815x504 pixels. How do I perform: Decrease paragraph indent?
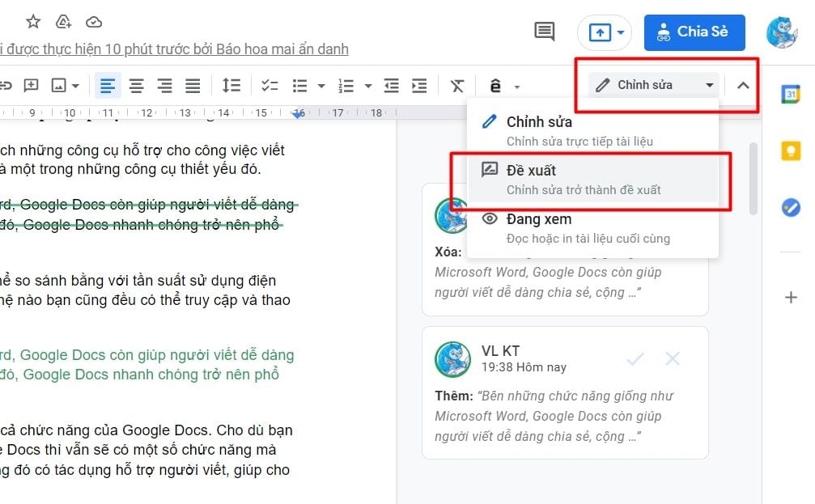click(x=392, y=86)
